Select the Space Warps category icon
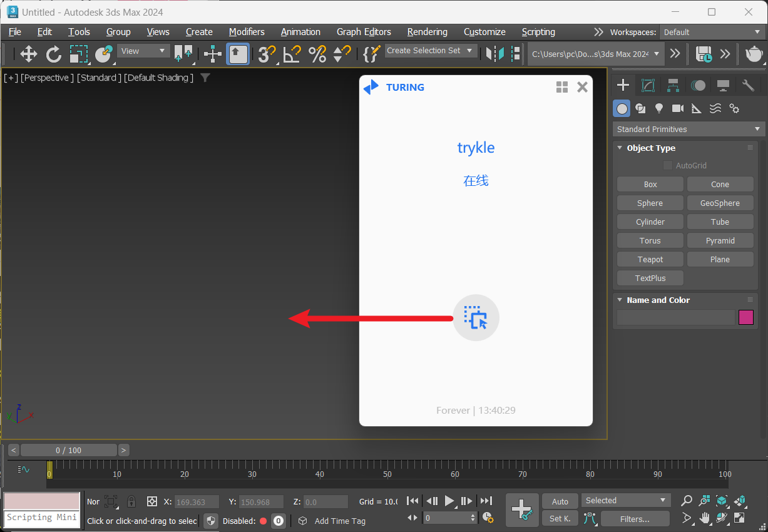This screenshot has width=768, height=532. tap(715, 108)
